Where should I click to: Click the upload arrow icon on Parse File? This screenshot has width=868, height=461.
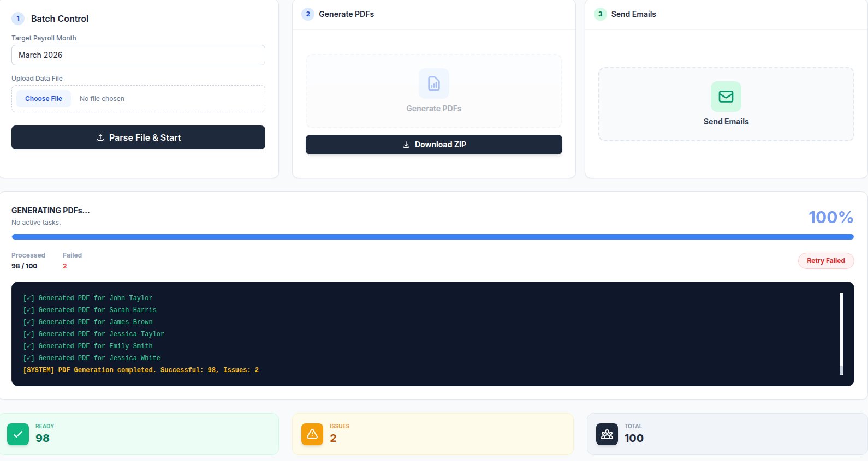(100, 137)
